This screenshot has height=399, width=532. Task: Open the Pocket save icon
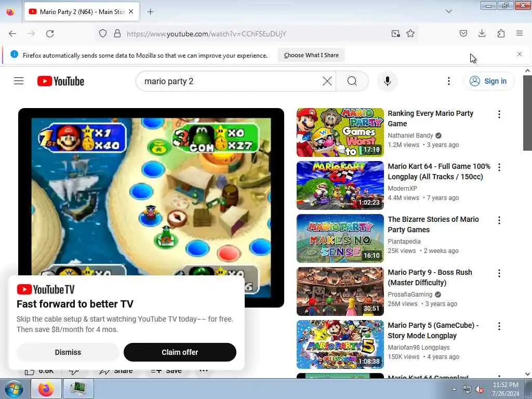[463, 34]
